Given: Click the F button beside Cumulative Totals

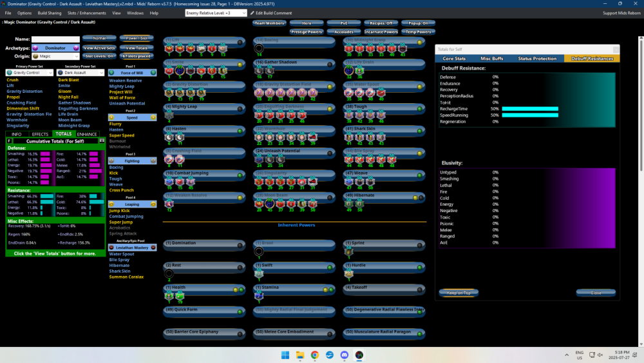Looking at the screenshot, I should click(x=9, y=141).
